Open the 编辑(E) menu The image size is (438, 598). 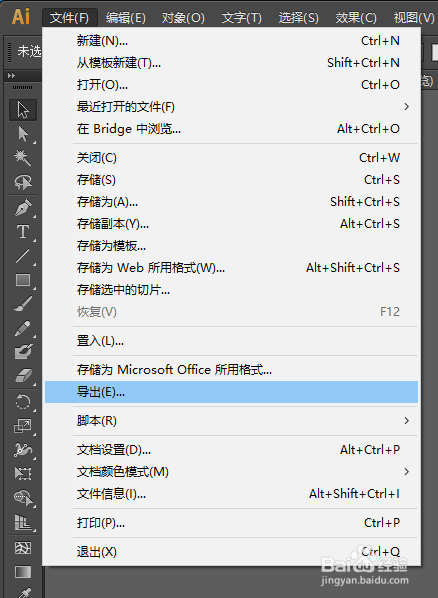pos(126,18)
